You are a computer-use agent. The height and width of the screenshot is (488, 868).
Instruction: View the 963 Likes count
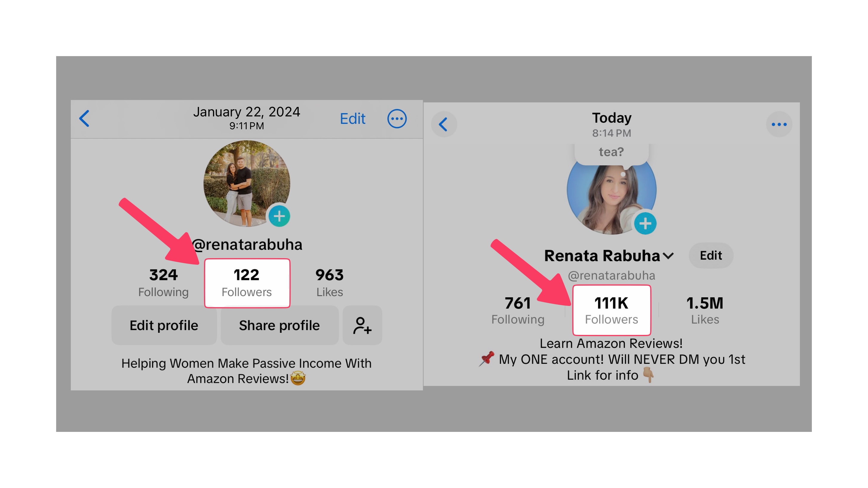point(329,283)
